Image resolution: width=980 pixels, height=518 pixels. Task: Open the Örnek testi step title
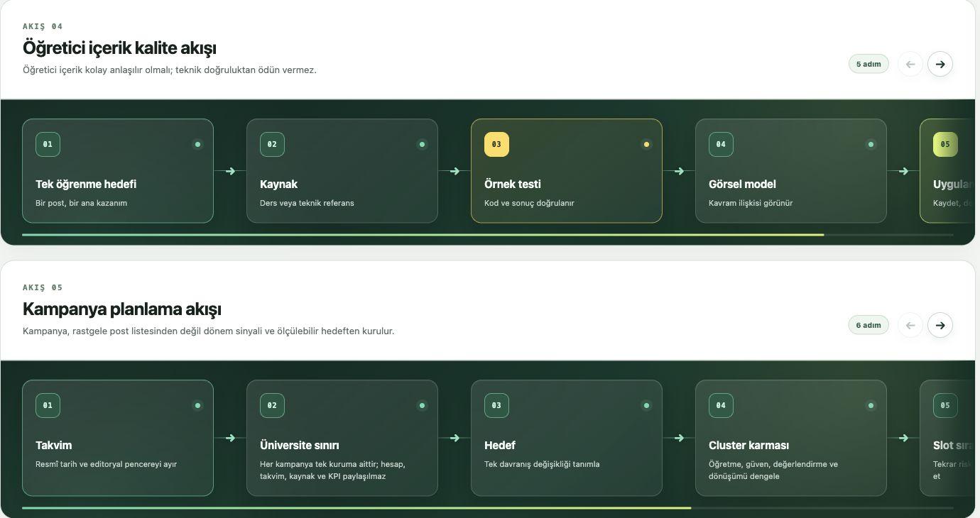(x=513, y=184)
